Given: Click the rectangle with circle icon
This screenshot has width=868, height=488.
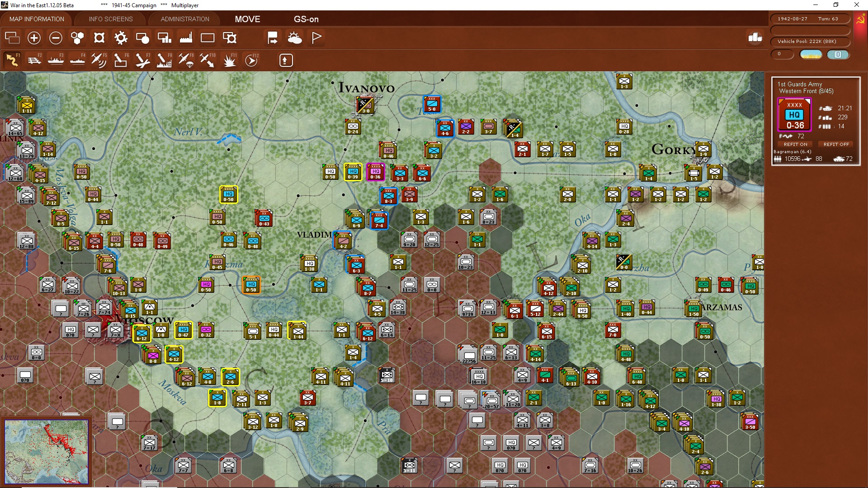Looking at the screenshot, I should (142, 38).
